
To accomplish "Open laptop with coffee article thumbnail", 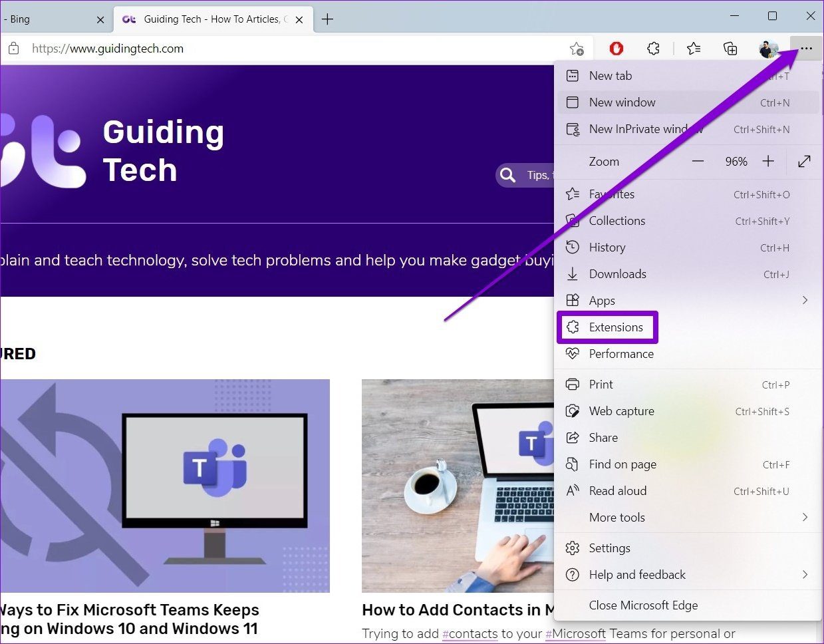I will pos(458,486).
